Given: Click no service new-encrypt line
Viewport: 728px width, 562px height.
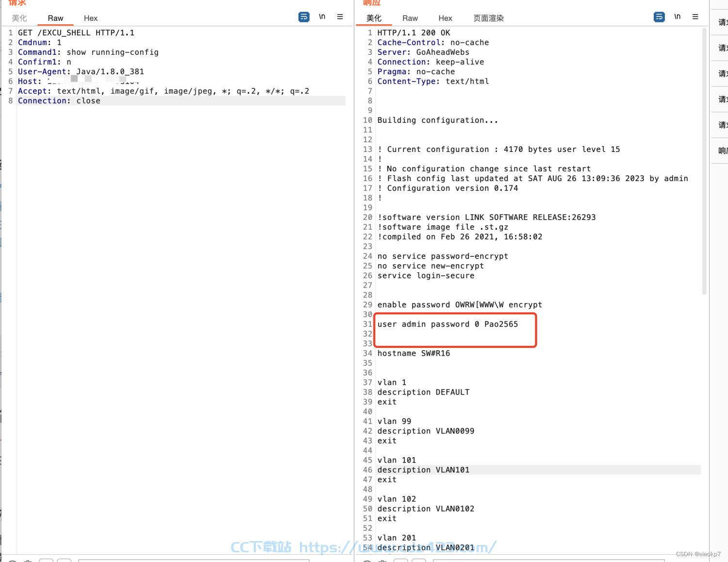Looking at the screenshot, I should coord(431,266).
